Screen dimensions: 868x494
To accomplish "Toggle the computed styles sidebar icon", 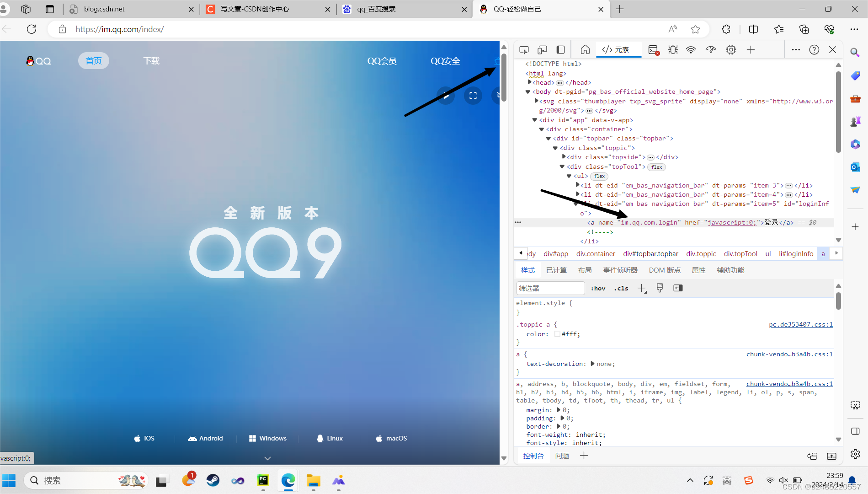I will coord(678,288).
